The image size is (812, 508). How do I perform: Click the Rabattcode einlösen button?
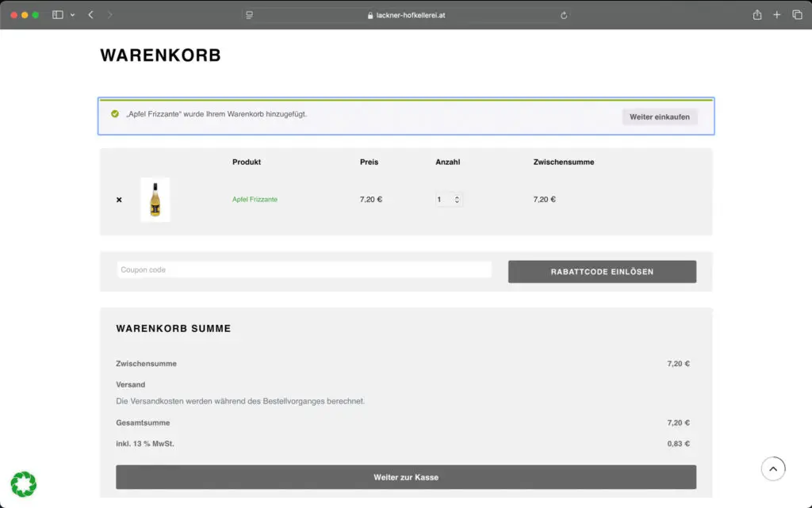pyautogui.click(x=602, y=271)
